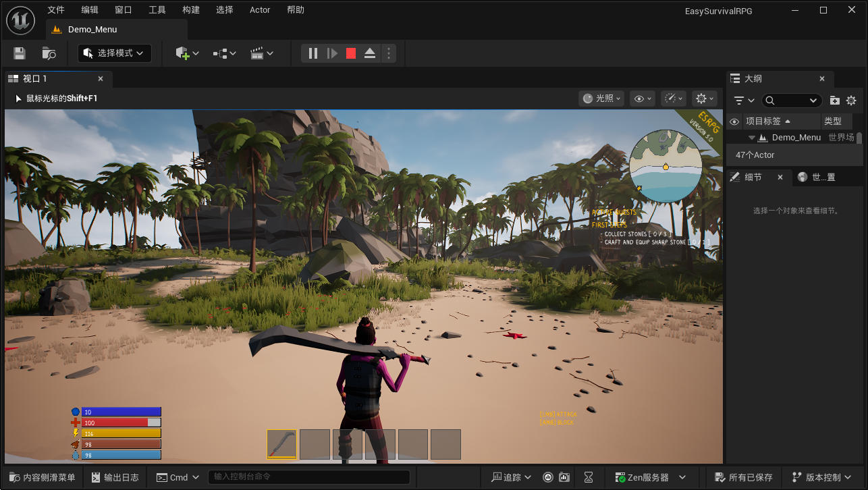Open the 追踪 trace dropdown
The width and height of the screenshot is (868, 490).
point(511,477)
